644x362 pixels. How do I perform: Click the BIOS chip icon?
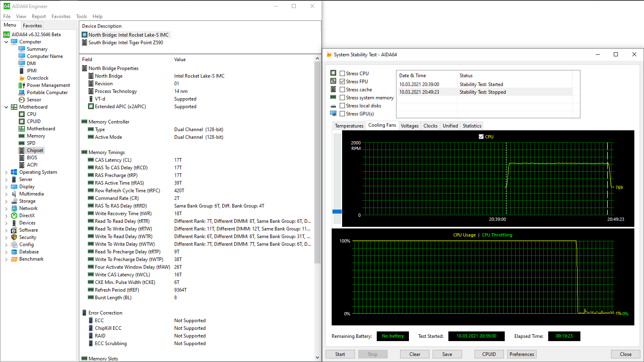[x=22, y=158]
